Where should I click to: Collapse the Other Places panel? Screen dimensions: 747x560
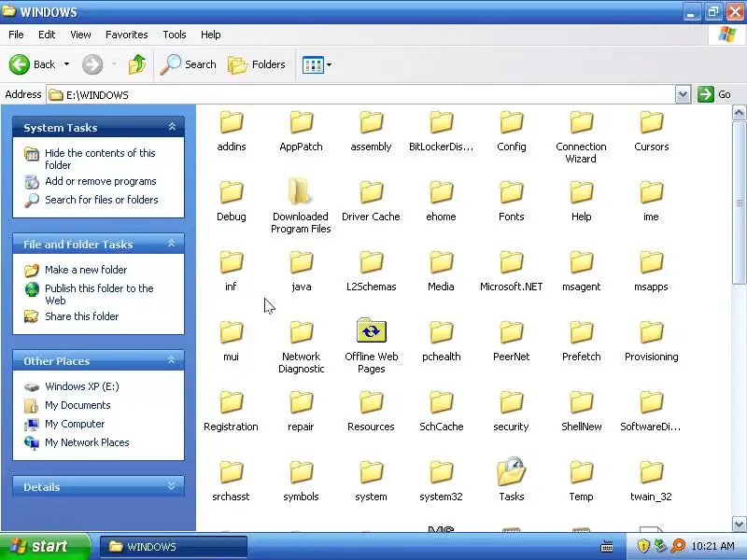(x=172, y=360)
